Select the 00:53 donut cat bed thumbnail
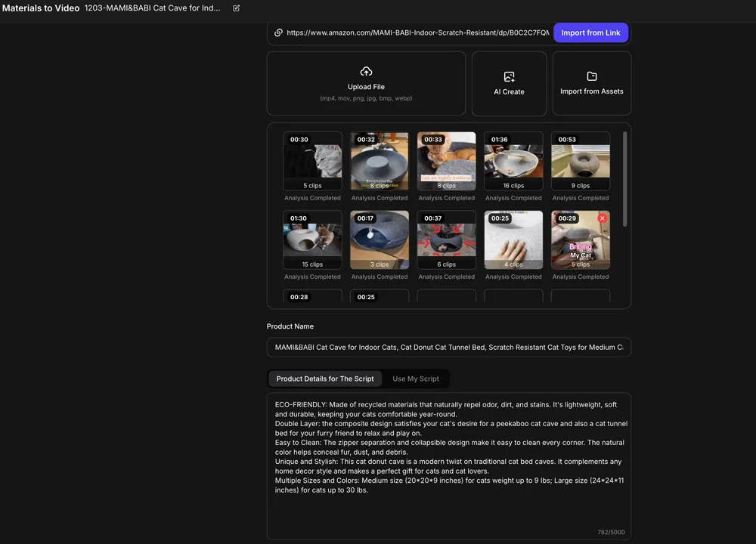Image resolution: width=756 pixels, height=544 pixels. tap(580, 160)
